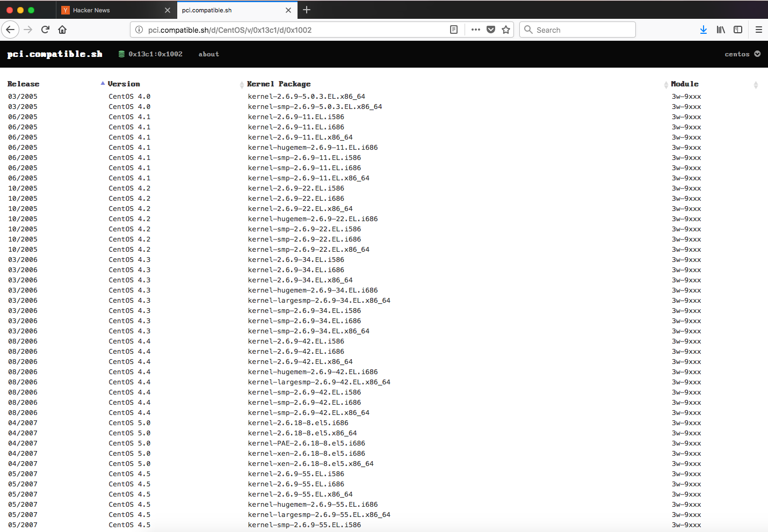Click kernel-largesmp-2.6.9-42.EL.x86_64 entry
Screen dimensions: 768x532
coord(319,382)
